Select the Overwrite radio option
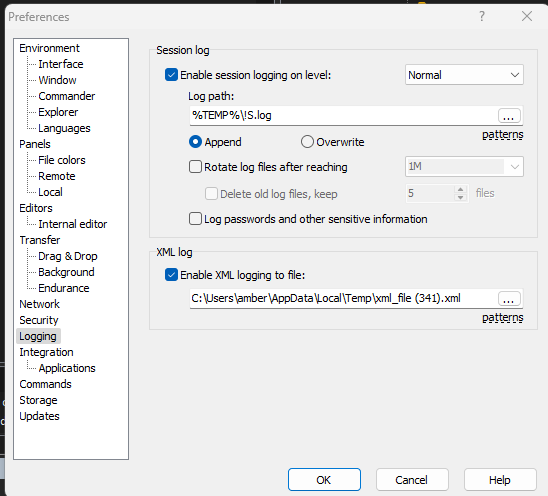This screenshot has width=548, height=496. click(307, 142)
